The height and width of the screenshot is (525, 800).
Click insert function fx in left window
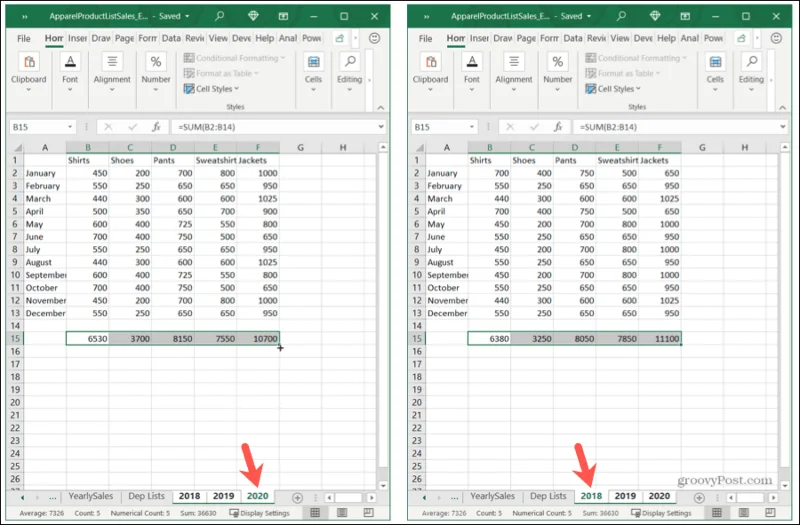(156, 127)
